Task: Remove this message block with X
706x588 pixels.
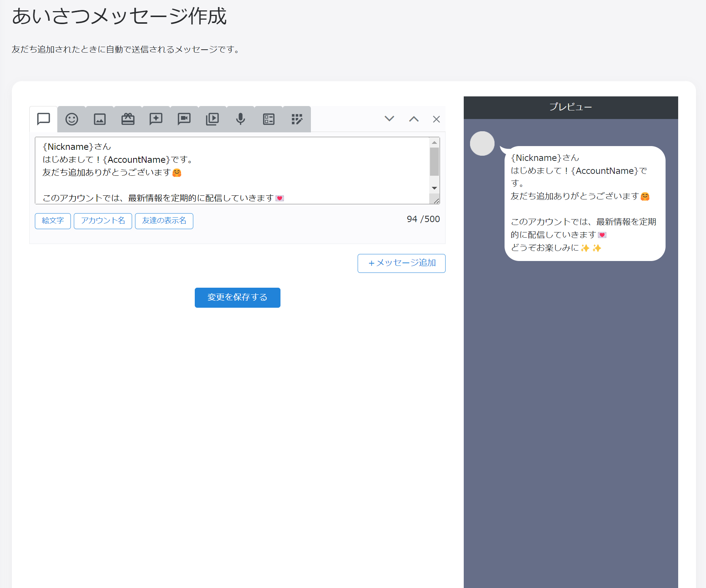Action: pyautogui.click(x=436, y=119)
